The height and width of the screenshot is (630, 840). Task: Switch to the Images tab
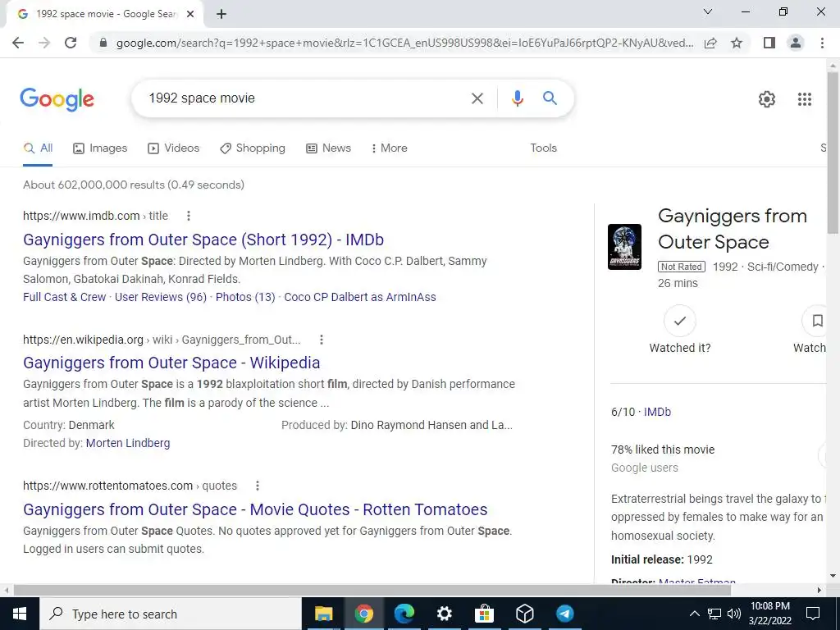tap(100, 148)
